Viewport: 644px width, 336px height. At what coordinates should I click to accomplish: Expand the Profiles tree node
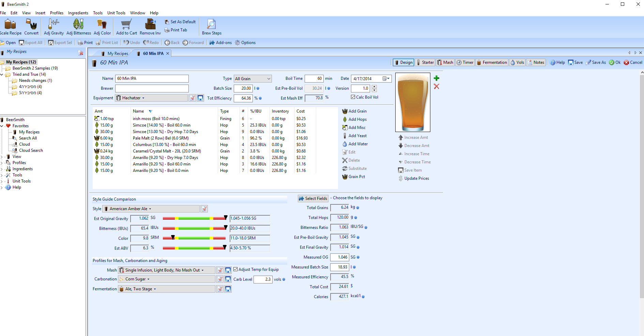coord(2,163)
